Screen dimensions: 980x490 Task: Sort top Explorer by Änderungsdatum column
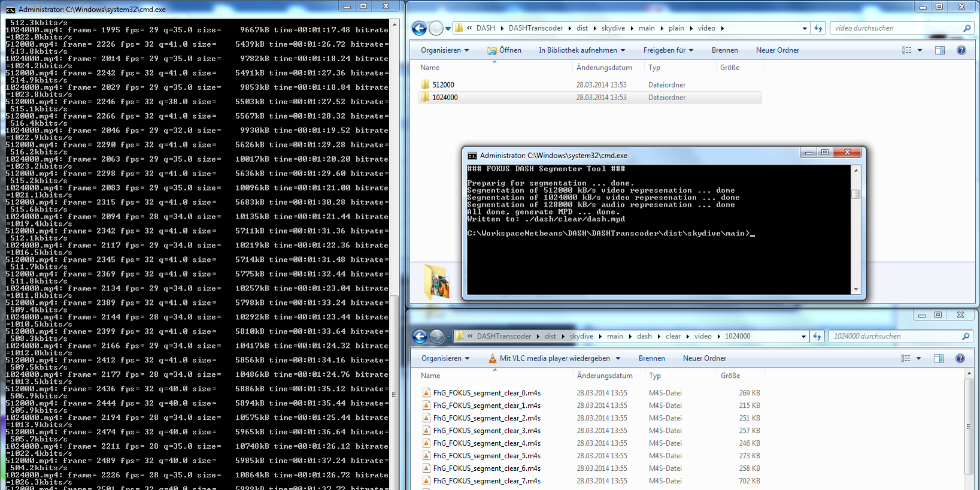[604, 68]
